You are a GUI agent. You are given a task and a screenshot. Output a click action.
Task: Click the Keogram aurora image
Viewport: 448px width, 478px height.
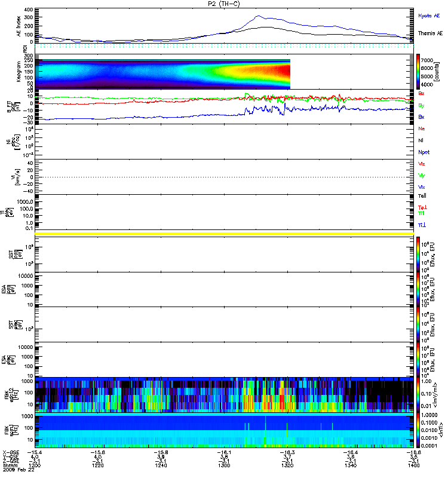pyautogui.click(x=162, y=74)
